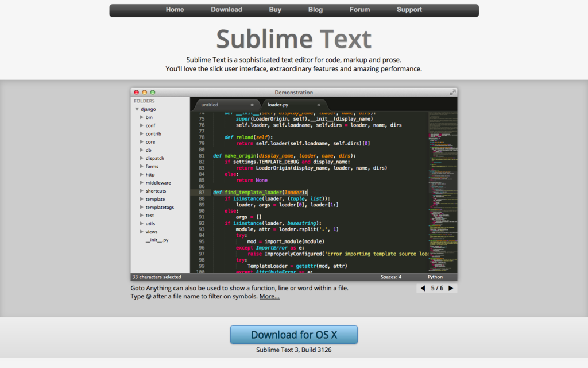Image resolution: width=588 pixels, height=368 pixels.
Task: Click 'def make_origin' code line
Action: coord(284,156)
